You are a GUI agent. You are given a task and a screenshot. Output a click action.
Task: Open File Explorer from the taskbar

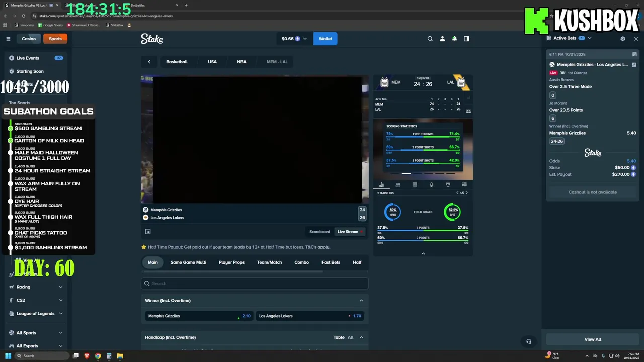[120, 356]
